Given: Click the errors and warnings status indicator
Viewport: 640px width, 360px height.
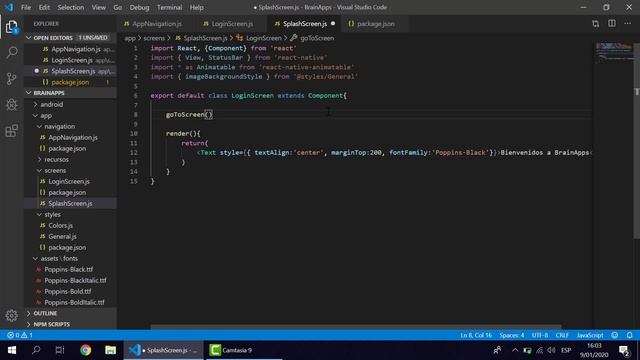Looking at the screenshot, I should click(x=20, y=335).
